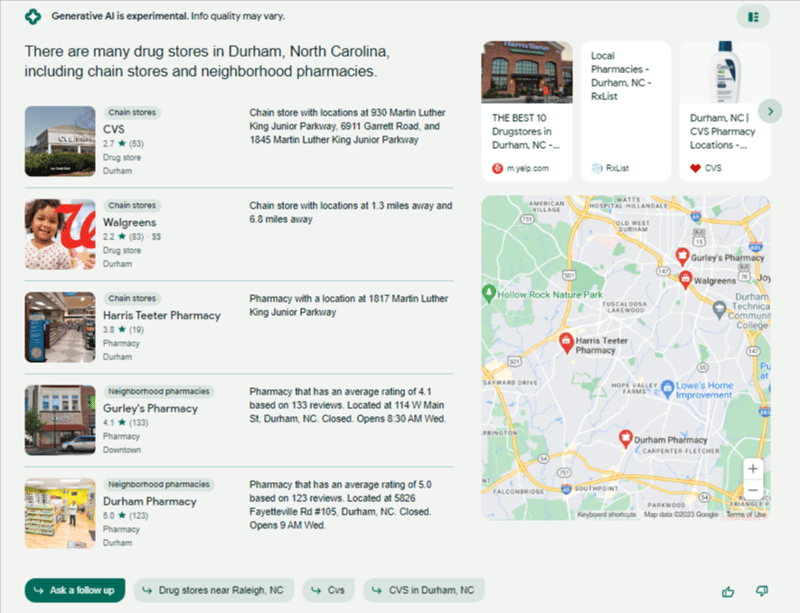The width and height of the screenshot is (800, 613).
Task: Open the Walgreens listing title
Action: pos(130,223)
